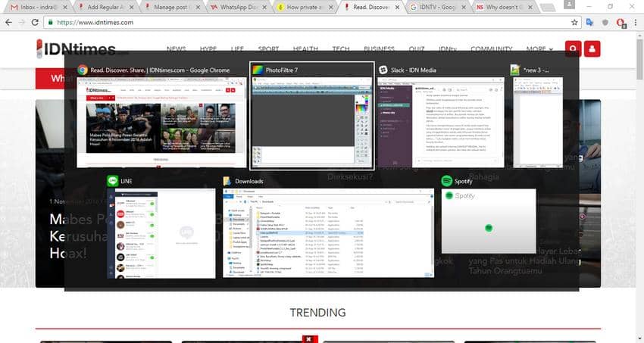
Task: Click the Slack hashtag icon
Action: [x=383, y=70]
